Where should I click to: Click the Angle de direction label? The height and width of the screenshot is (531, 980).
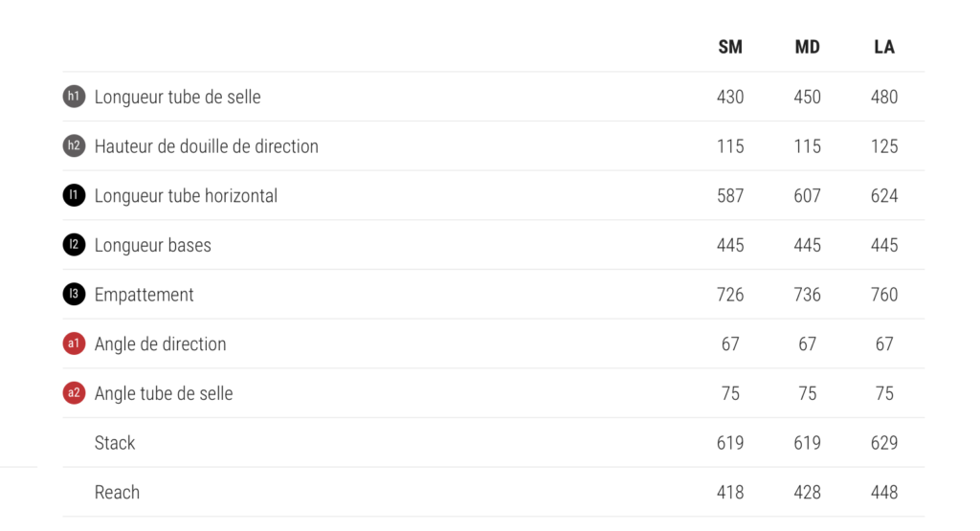coord(160,344)
